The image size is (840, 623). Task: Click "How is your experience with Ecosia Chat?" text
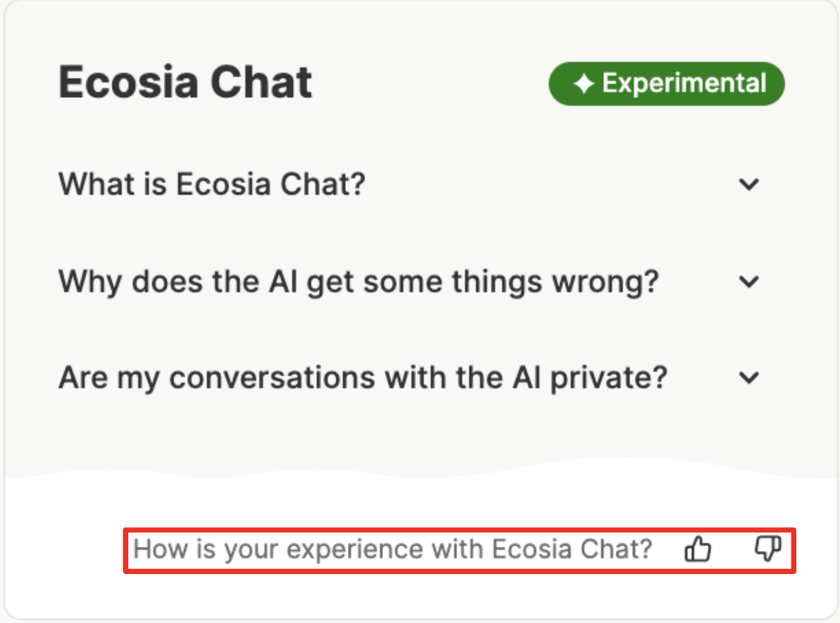(x=393, y=550)
